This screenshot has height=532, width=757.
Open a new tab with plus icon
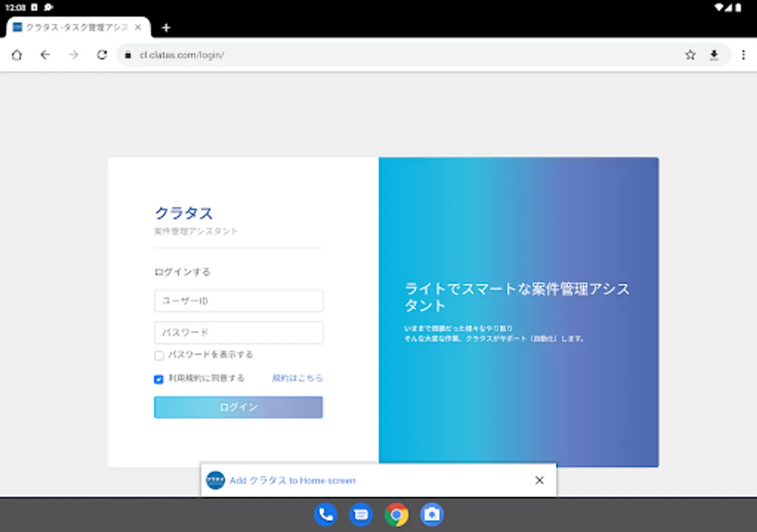coord(166,28)
